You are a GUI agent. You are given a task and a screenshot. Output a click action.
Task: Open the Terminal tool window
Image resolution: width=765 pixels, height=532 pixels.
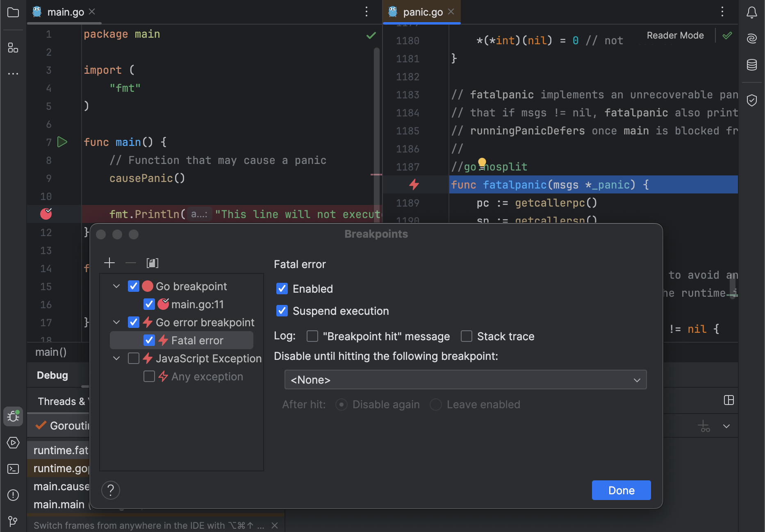coord(13,468)
